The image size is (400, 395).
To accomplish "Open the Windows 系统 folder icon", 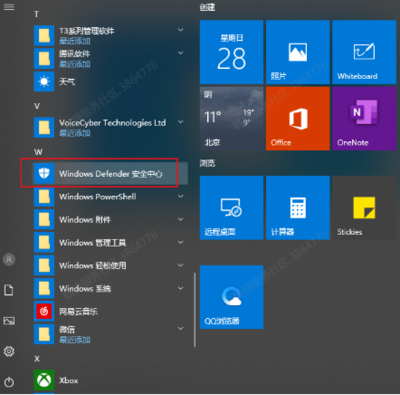I will click(x=44, y=288).
